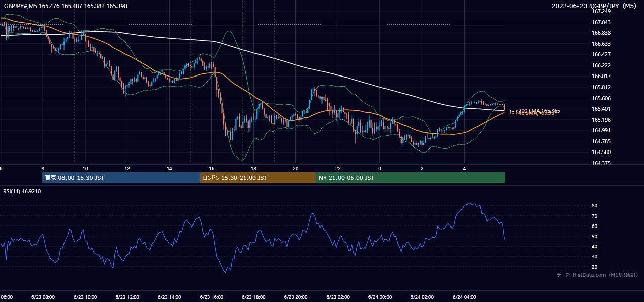The height and width of the screenshot is (302, 644).
Task: Click the 6/23 08:00 time axis label
Action: point(42,297)
